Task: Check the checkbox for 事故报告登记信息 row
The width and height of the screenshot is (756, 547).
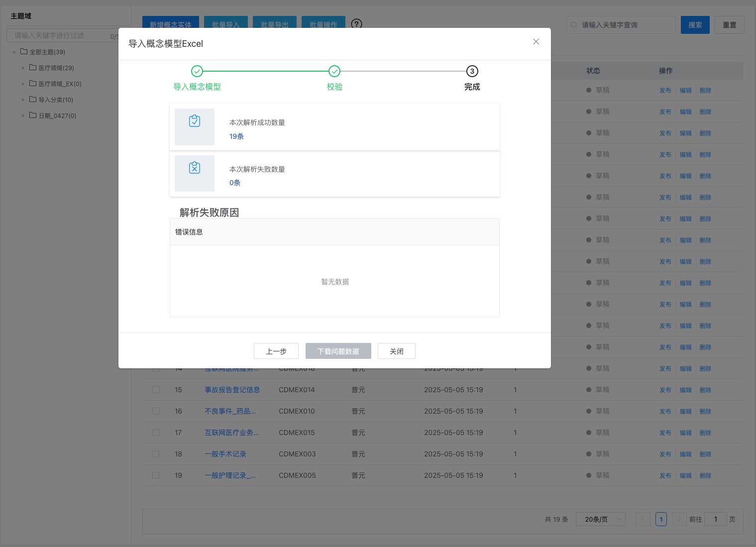Action: 156,390
